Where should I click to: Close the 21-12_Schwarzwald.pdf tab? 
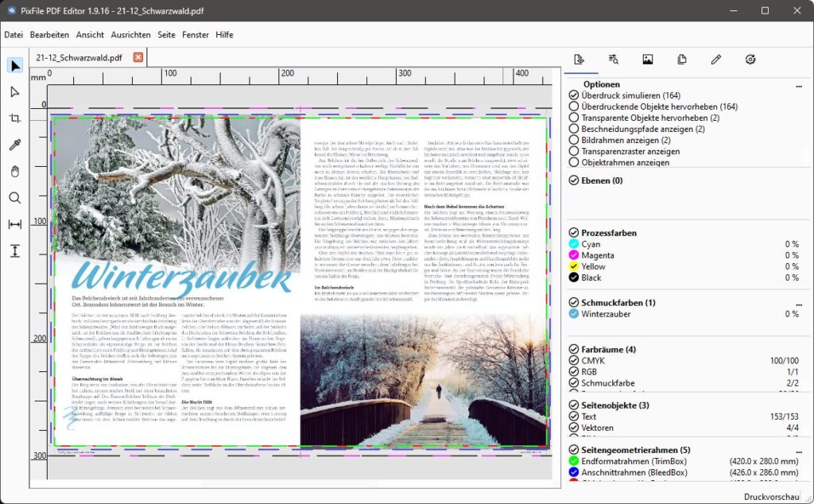coord(138,57)
